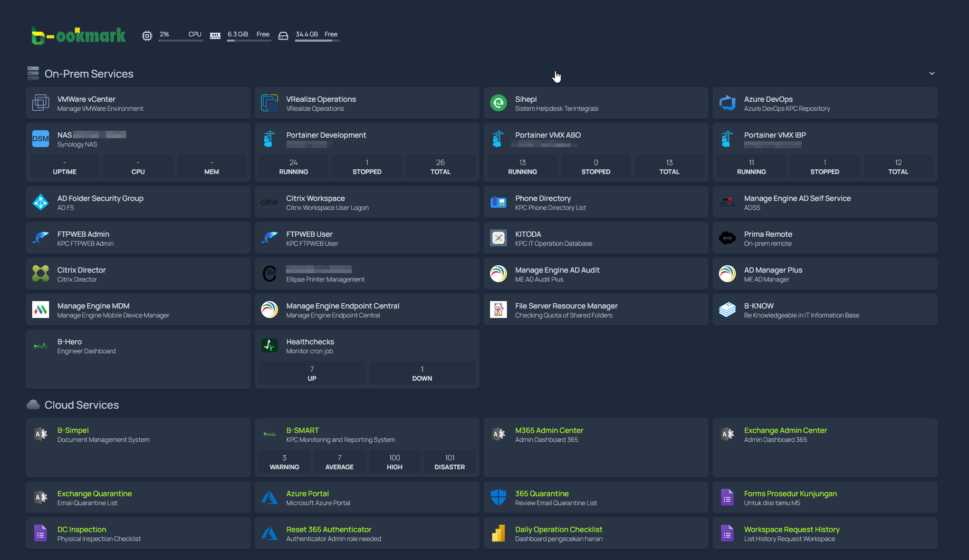
Task: Open the B-SMART monitoring link
Action: coord(302,430)
